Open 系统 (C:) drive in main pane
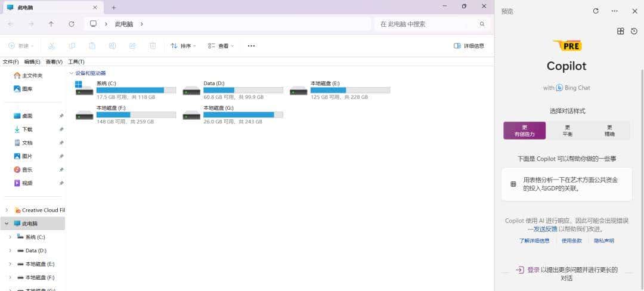This screenshot has width=644, height=291. coord(126,90)
